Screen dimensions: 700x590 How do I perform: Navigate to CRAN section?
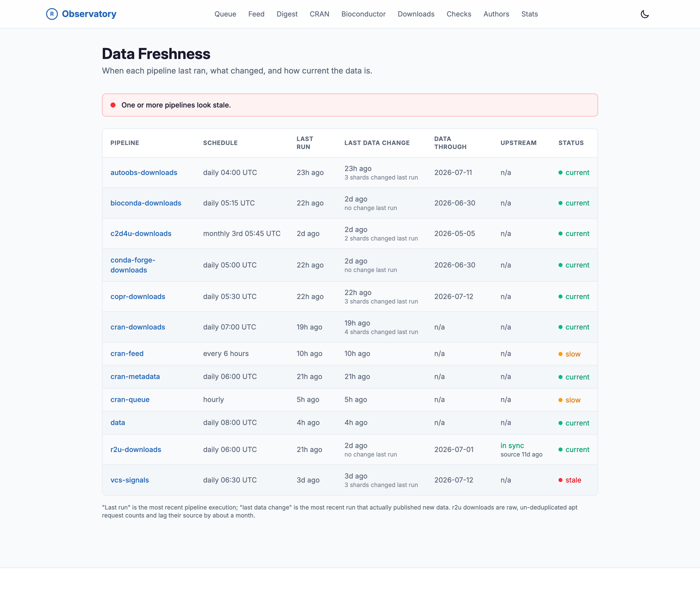[319, 14]
